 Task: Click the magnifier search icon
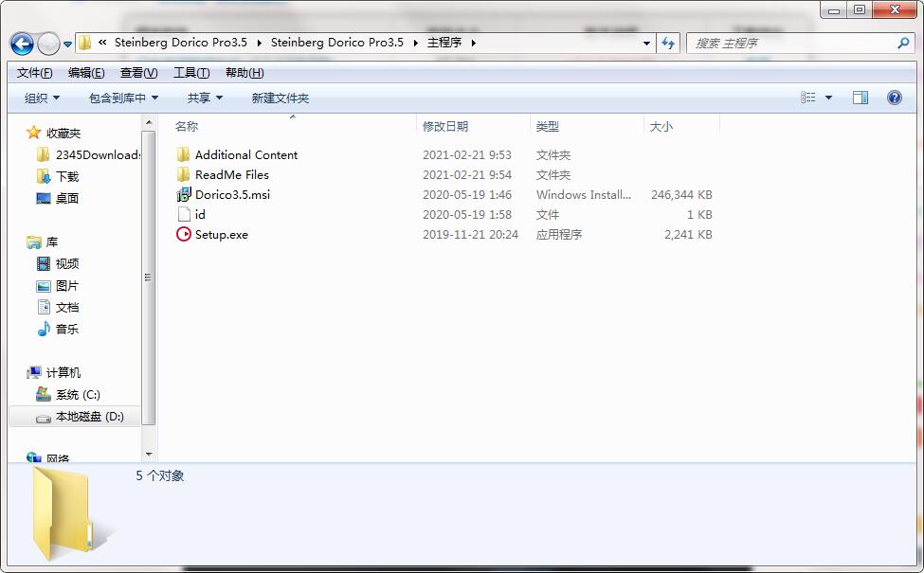[x=903, y=43]
